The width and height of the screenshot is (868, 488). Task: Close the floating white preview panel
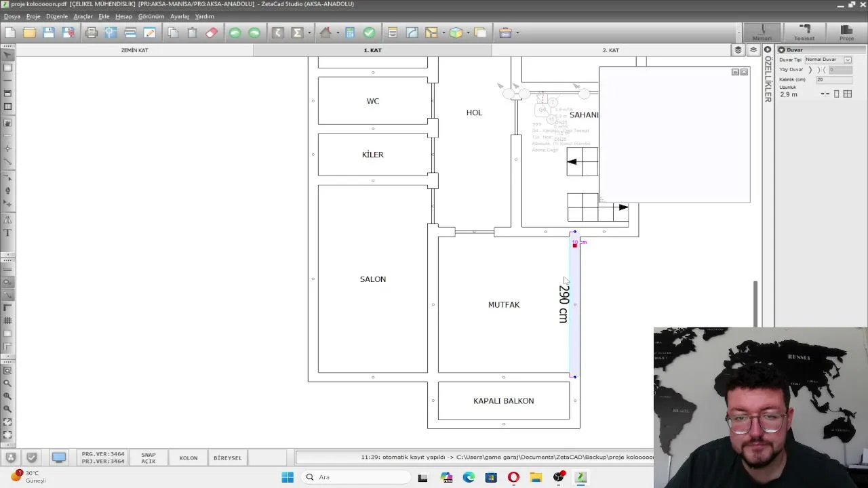click(x=744, y=72)
